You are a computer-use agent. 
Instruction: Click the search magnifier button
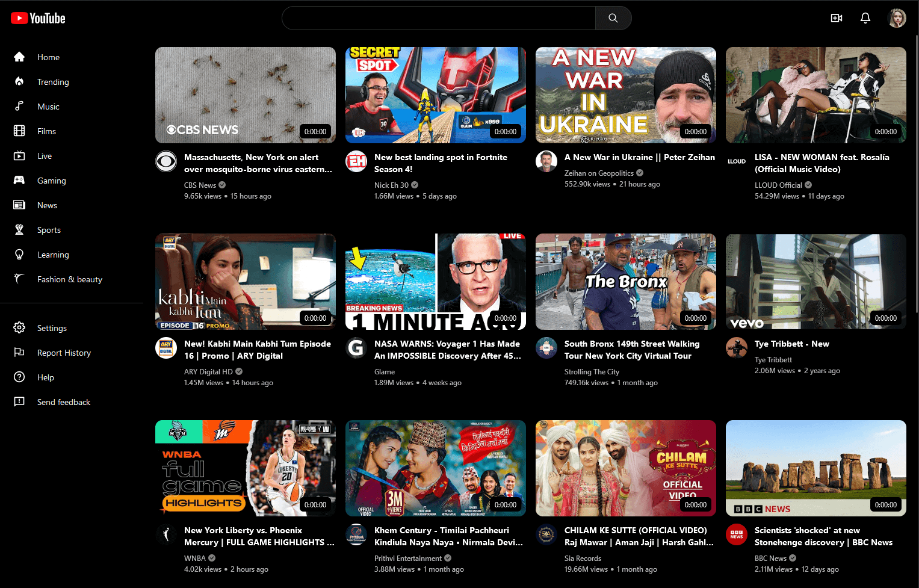(x=613, y=18)
